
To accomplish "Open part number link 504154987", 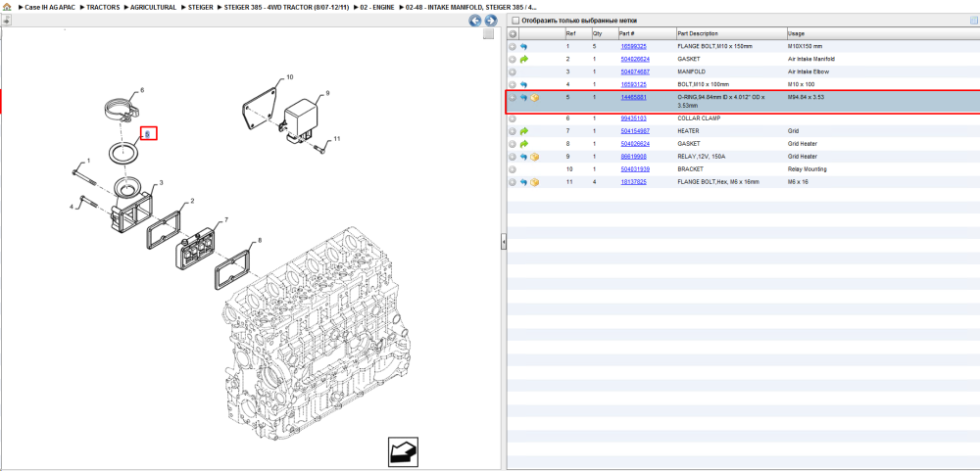I will [x=634, y=131].
